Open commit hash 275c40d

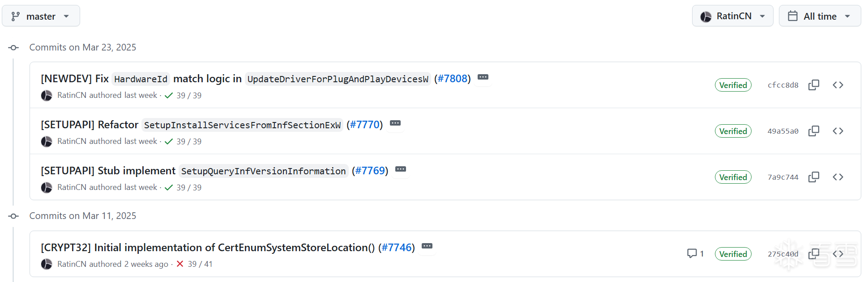point(782,254)
